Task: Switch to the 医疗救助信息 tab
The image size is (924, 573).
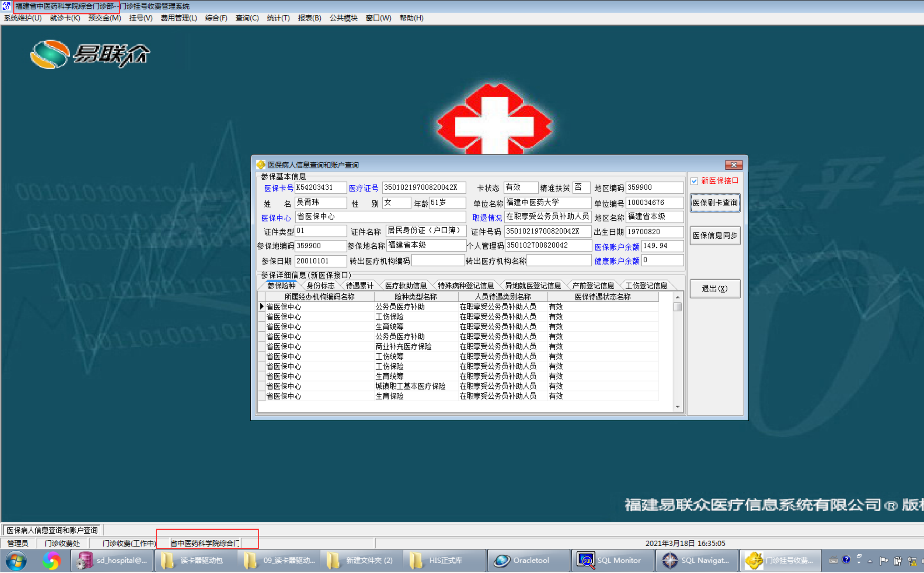Action: pos(406,286)
